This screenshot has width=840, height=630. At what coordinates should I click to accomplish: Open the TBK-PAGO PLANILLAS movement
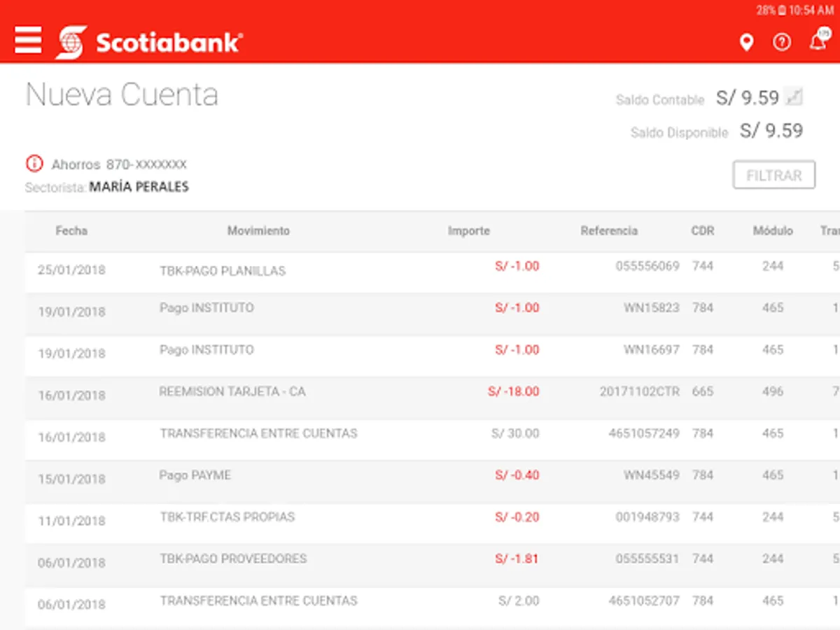223,271
